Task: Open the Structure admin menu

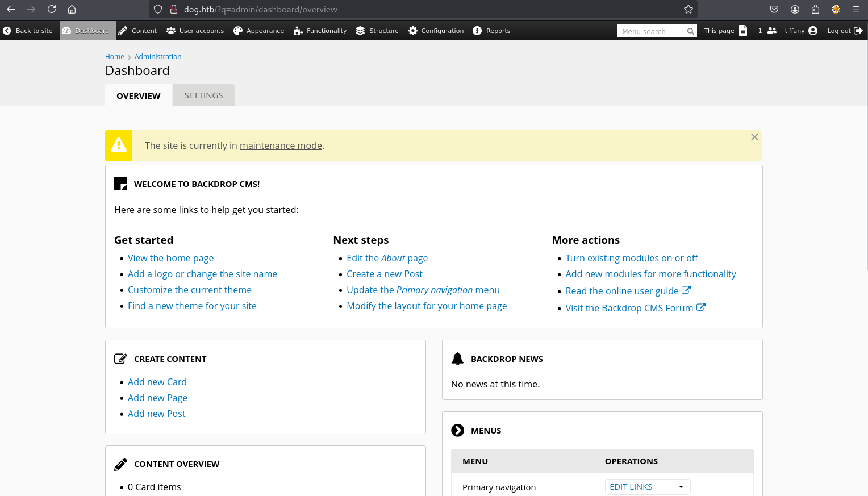Action: coord(377,31)
